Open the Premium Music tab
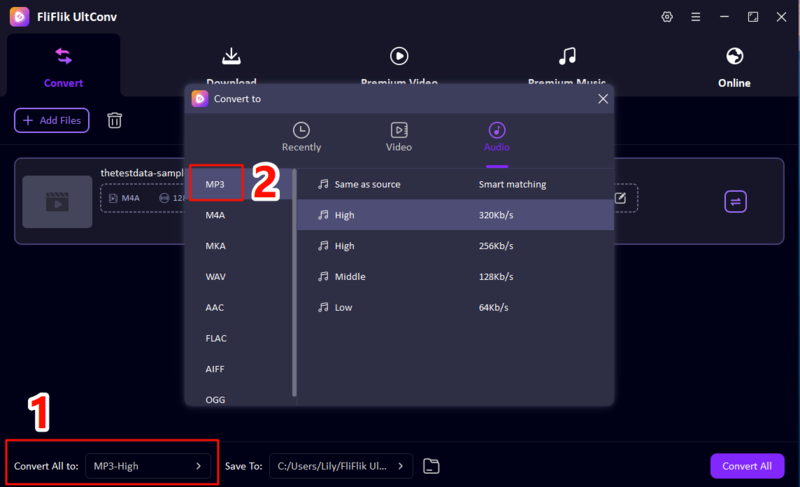This screenshot has width=800, height=487. tap(567, 66)
